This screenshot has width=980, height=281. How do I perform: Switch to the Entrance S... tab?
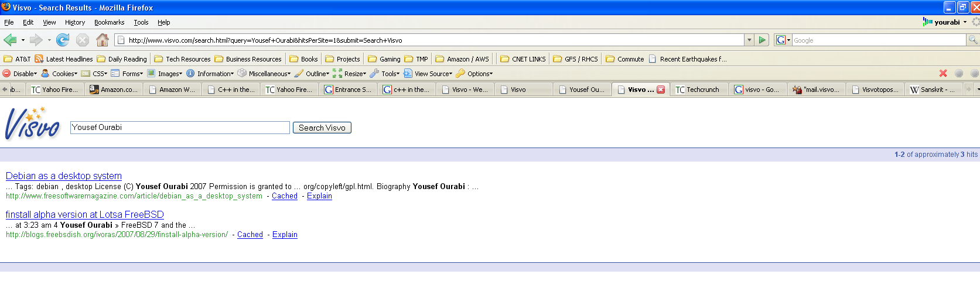coord(349,90)
